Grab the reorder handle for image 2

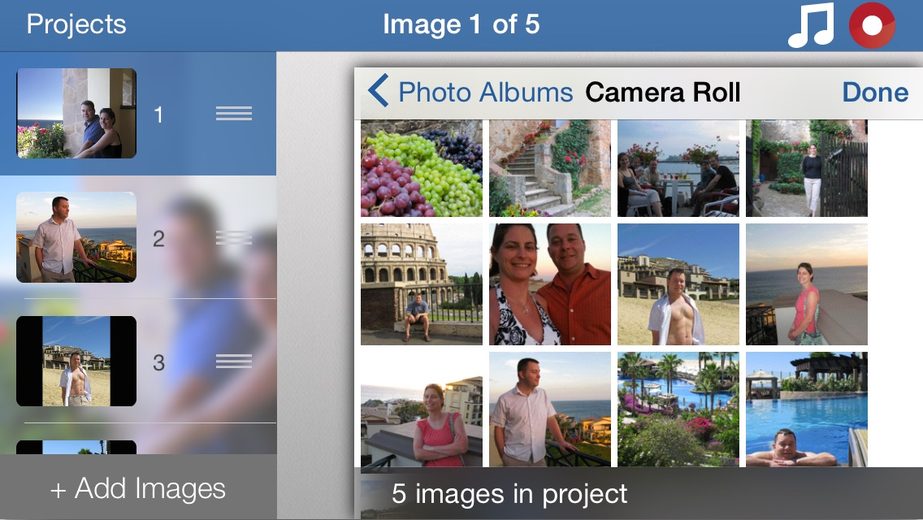234,237
